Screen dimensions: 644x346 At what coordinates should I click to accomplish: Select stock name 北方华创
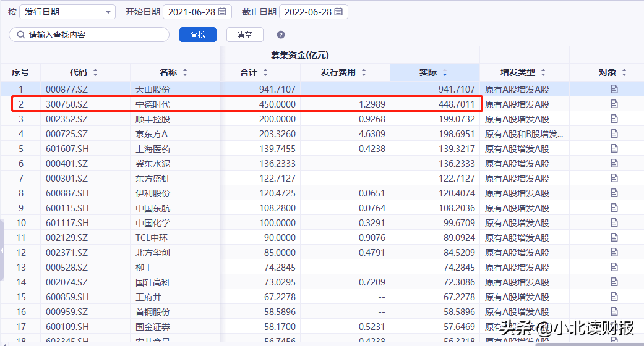153,253
